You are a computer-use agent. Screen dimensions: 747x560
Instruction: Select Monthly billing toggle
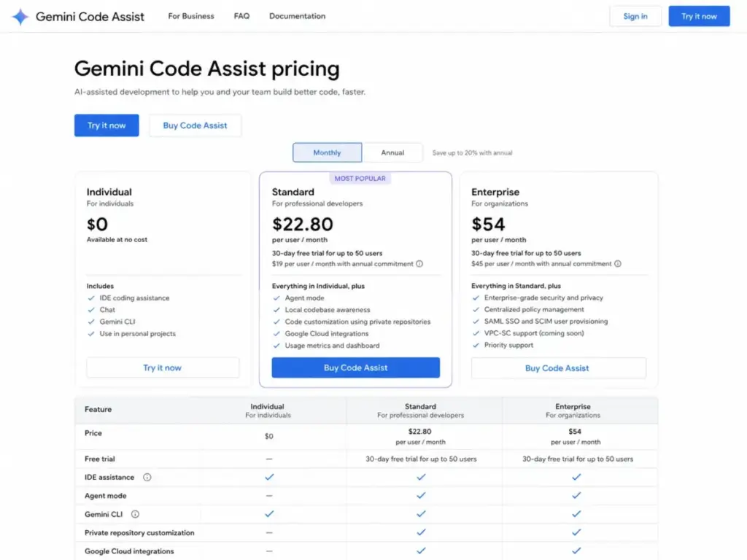pyautogui.click(x=328, y=152)
